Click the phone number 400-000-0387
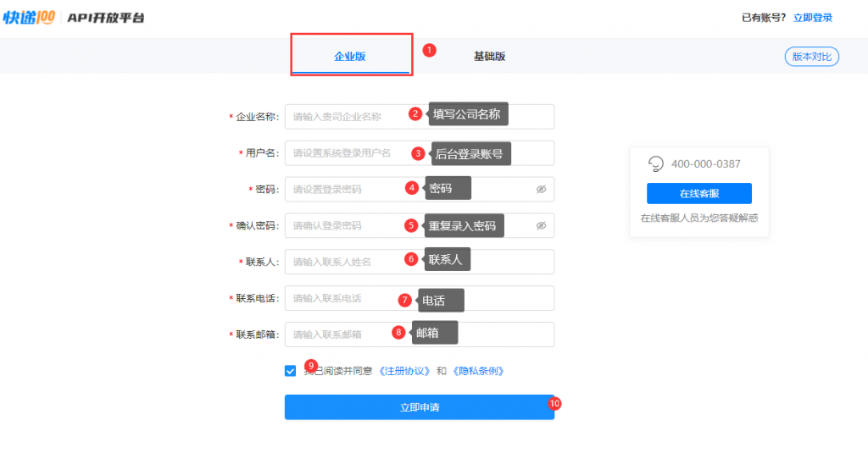The height and width of the screenshot is (470, 868). pos(706,163)
